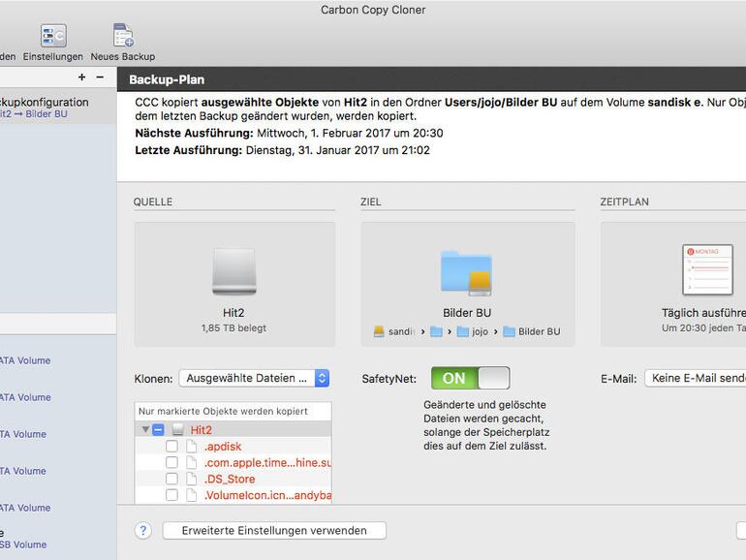Click the Hit2 source name label

coord(233,313)
